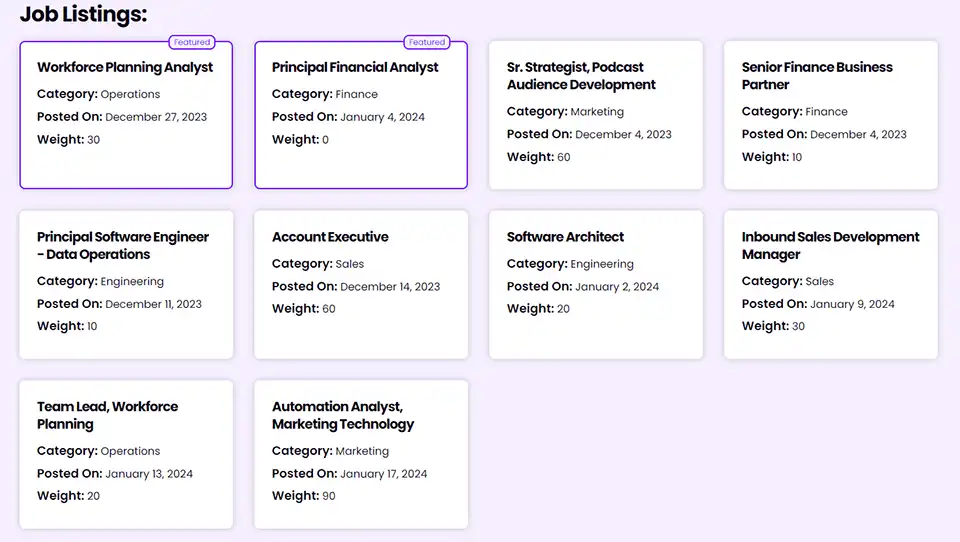This screenshot has height=542, width=960.
Task: Open the Inbound Sales Development Manager job
Action: click(x=831, y=285)
